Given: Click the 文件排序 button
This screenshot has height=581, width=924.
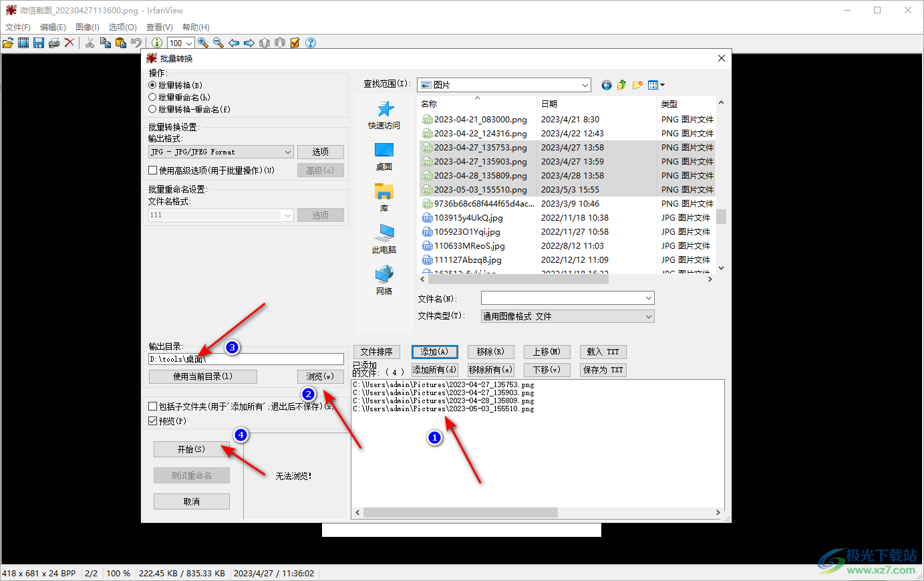Looking at the screenshot, I should click(x=376, y=352).
